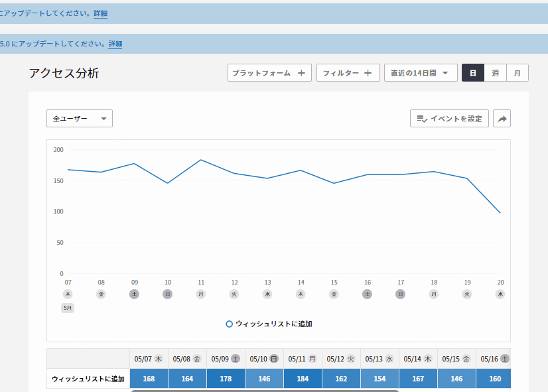This screenshot has height=392, width=548.
Task: Open the 直近の14日間 date range dropdown
Action: 421,73
